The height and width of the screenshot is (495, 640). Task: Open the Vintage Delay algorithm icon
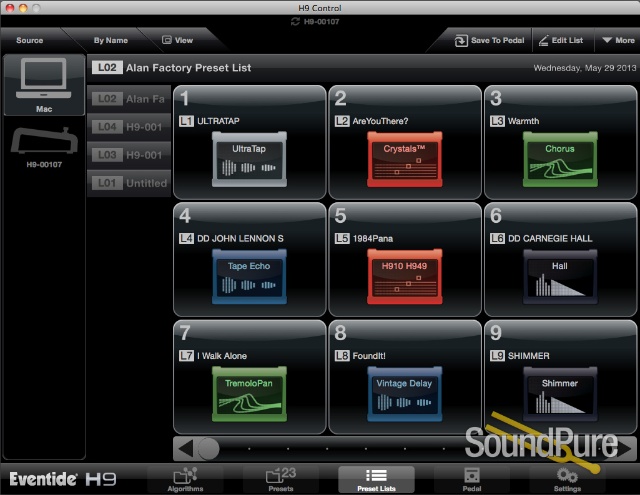pos(404,394)
